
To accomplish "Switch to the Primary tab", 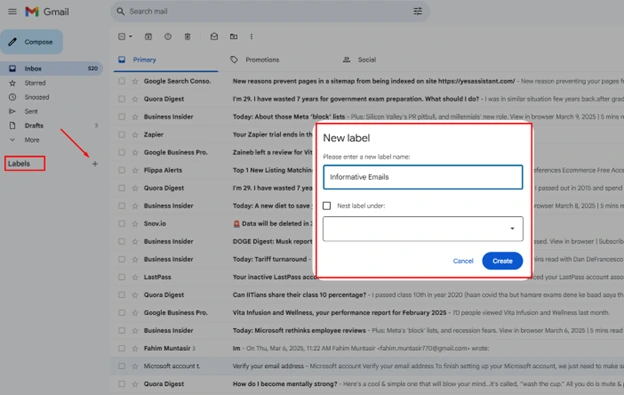I will point(166,60).
